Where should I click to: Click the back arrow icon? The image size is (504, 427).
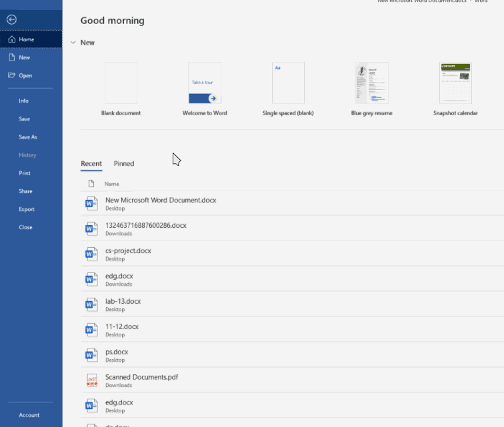coord(11,19)
